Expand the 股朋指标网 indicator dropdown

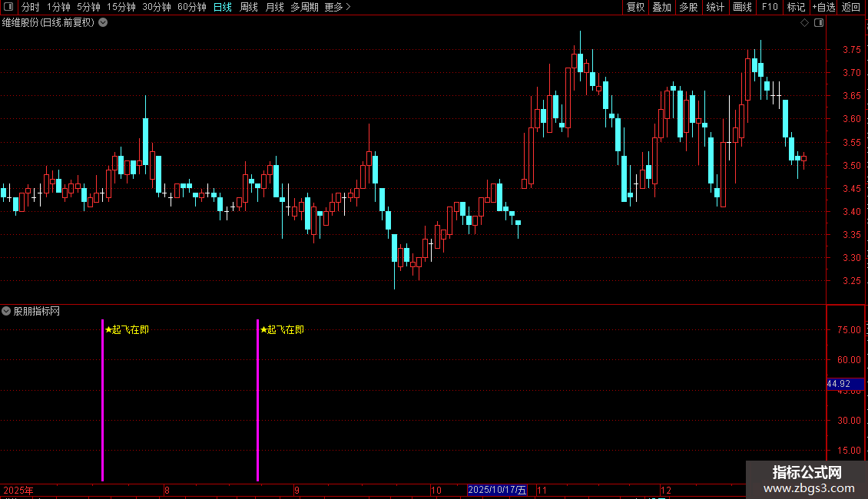6,311
